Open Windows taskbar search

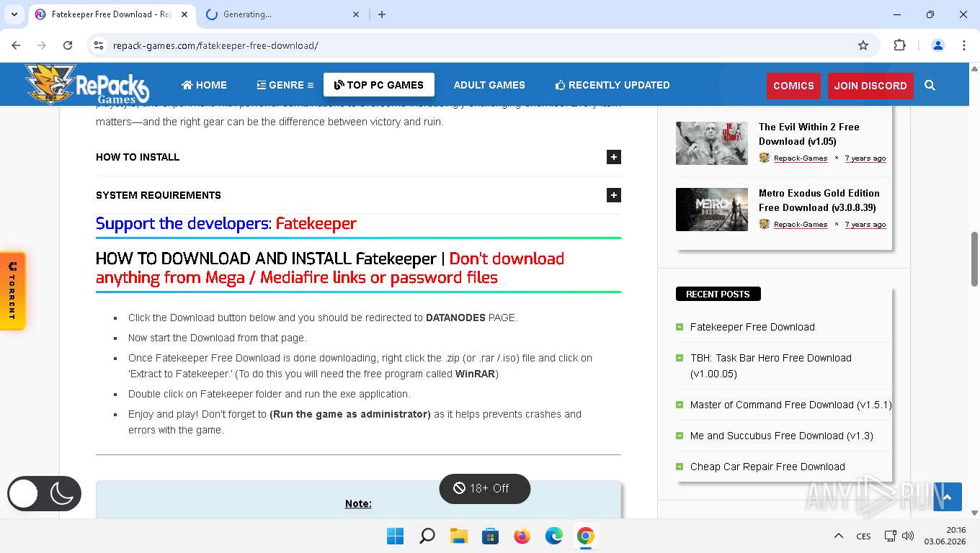pos(427,536)
